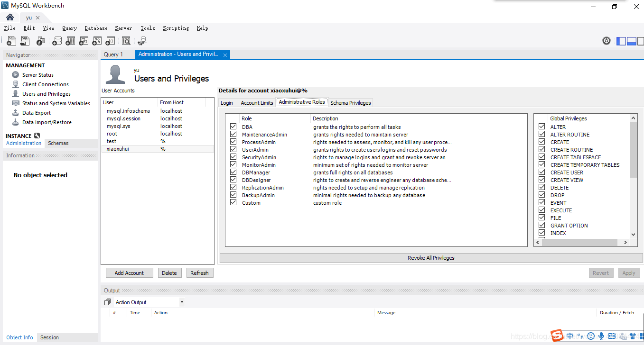Select the root user account row
This screenshot has width=644, height=345.
[x=158, y=134]
